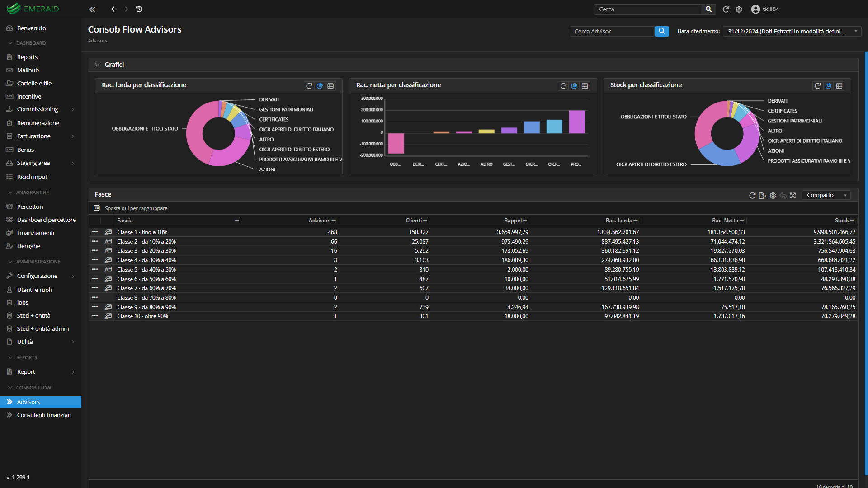Open row actions menu for Classe 8
Image resolution: width=868 pixels, height=488 pixels.
(95, 297)
